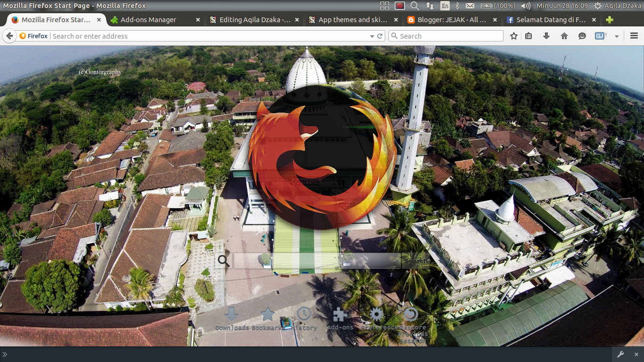Click the blue QJ add-on icon
Viewport: 644px width, 362px height.
coord(600,36)
